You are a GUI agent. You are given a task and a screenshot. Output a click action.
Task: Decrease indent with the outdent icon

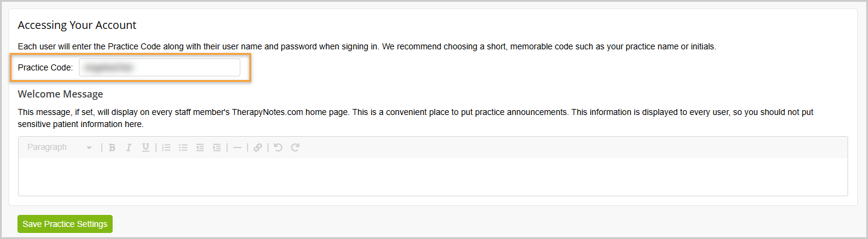200,147
